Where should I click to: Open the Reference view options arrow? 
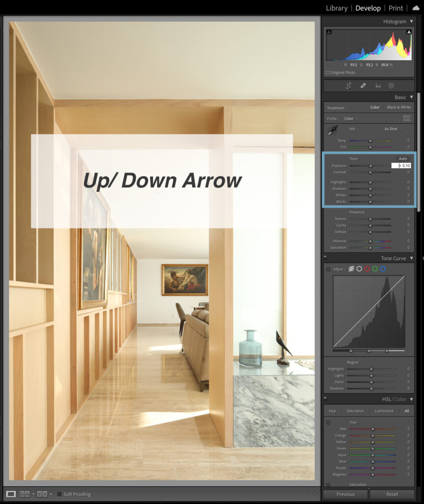coord(33,494)
